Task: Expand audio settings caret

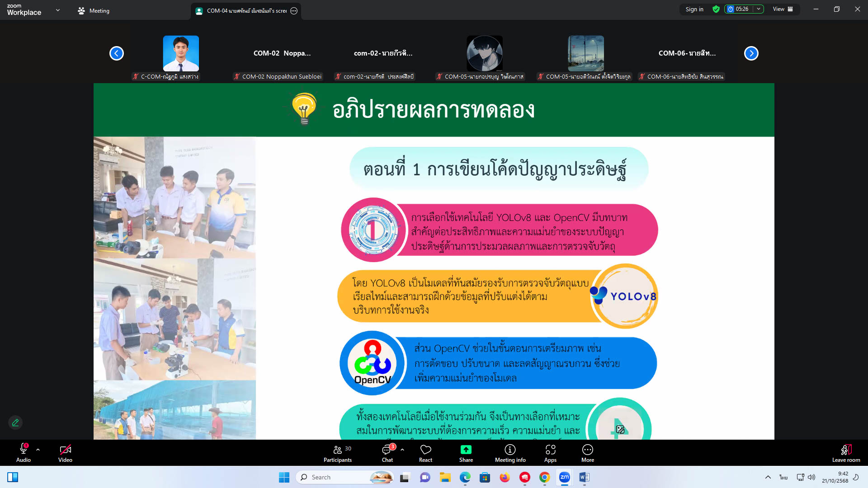Action: tap(38, 450)
